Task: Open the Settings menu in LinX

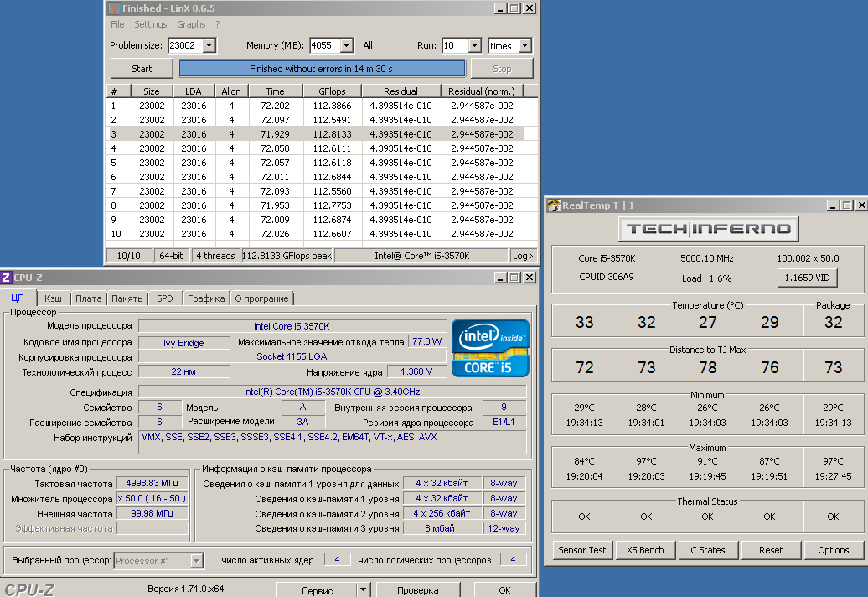Action: point(151,25)
